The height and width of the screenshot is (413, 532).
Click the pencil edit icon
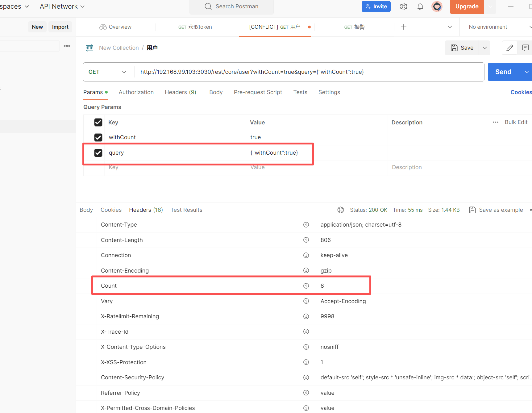coord(509,48)
